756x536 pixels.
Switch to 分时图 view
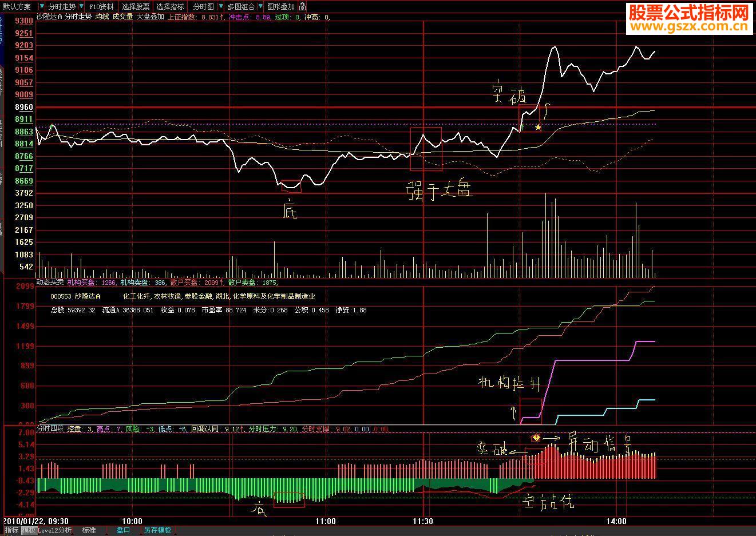tap(204, 7)
